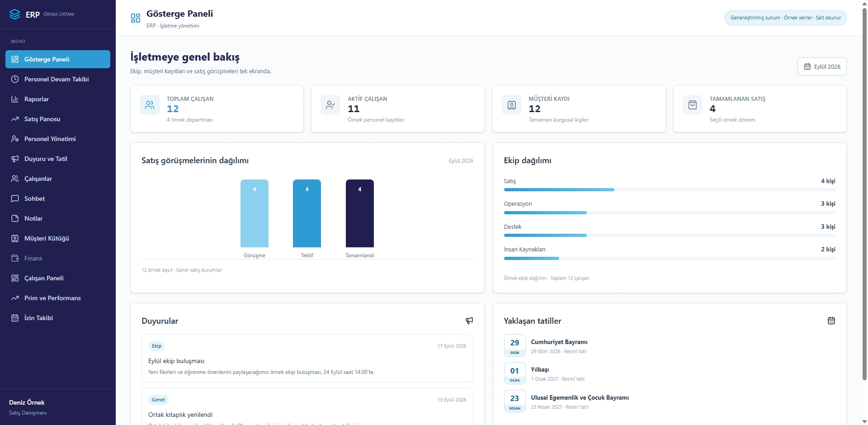Image resolution: width=868 pixels, height=425 pixels.
Task: Navigate to Müşteri Kütüğü menu item
Action: [x=58, y=238]
